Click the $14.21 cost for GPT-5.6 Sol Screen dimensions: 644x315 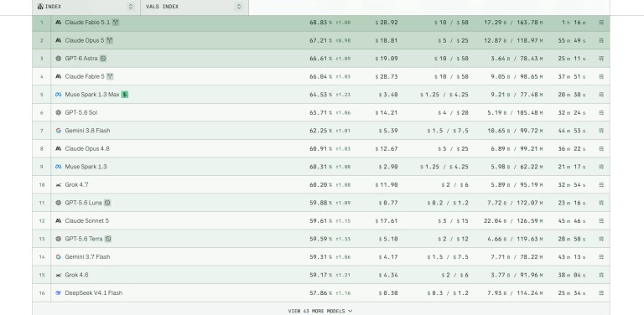[x=386, y=113]
